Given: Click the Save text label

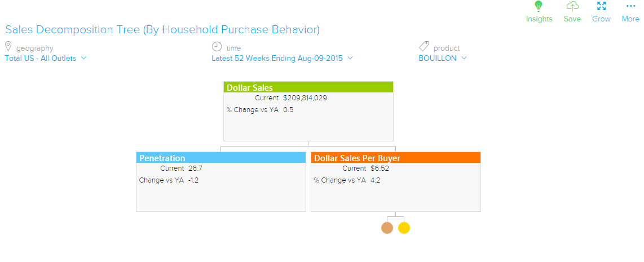Looking at the screenshot, I should coord(572,19).
